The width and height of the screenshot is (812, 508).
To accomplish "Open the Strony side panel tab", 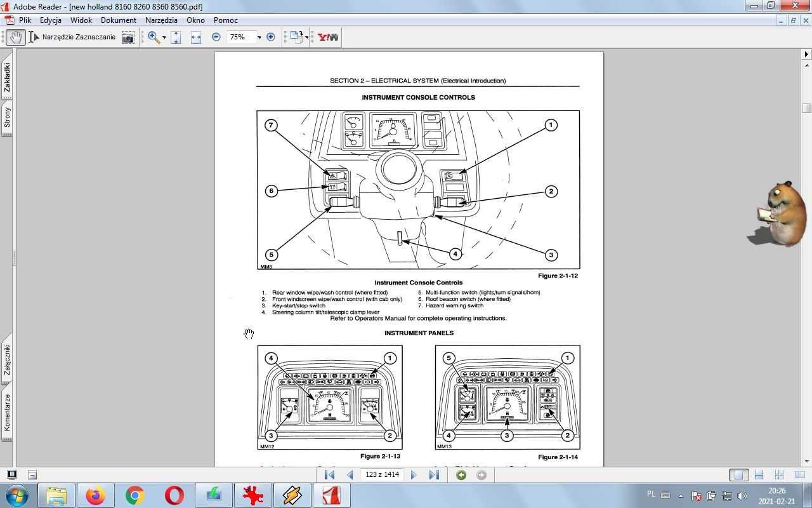I will point(7,117).
